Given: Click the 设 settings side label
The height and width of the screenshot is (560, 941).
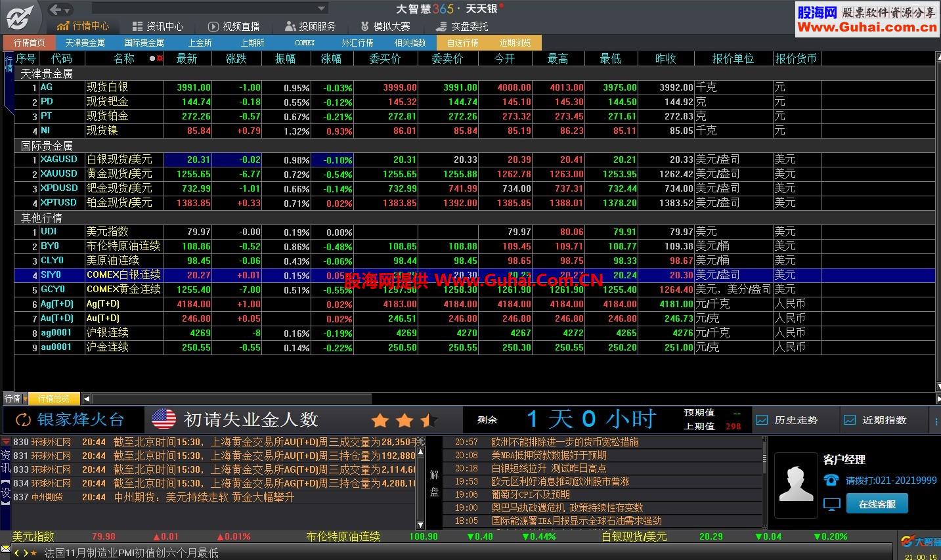Looking at the screenshot, I should pyautogui.click(x=6, y=493).
